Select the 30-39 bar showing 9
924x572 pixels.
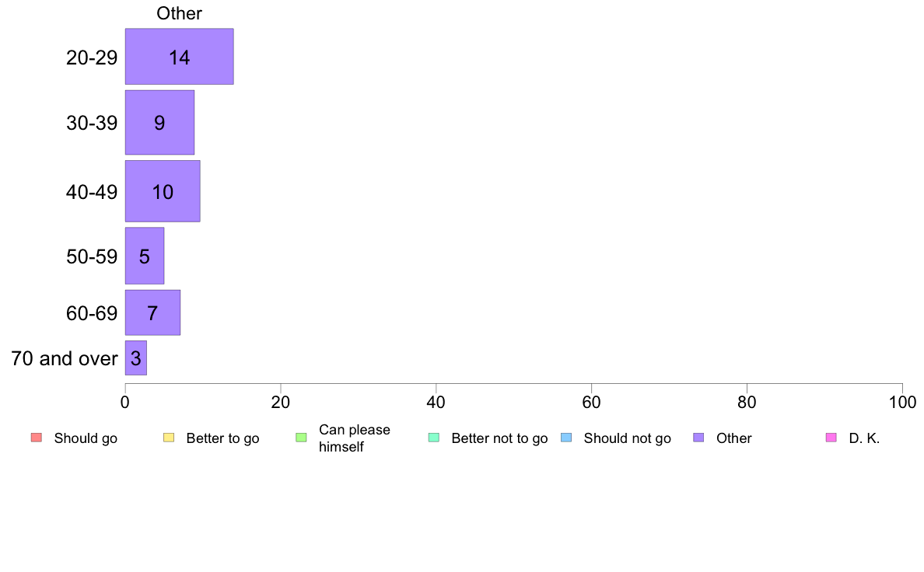(159, 123)
